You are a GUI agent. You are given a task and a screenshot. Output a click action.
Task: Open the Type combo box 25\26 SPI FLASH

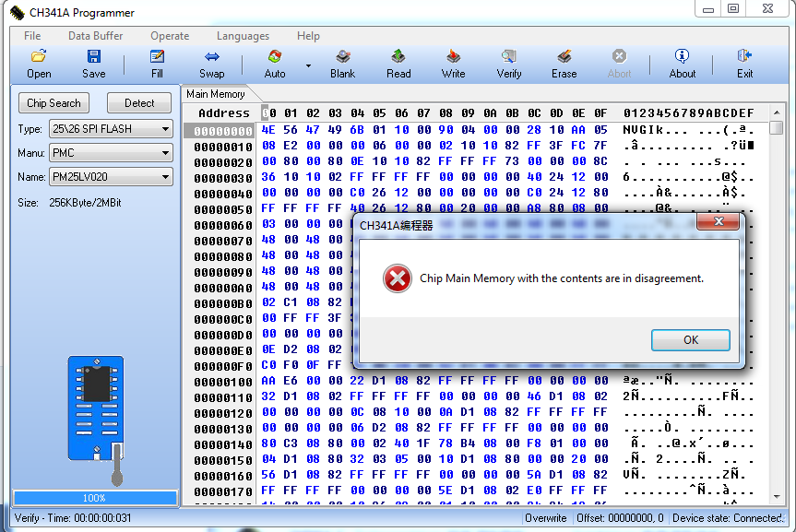pyautogui.click(x=111, y=129)
